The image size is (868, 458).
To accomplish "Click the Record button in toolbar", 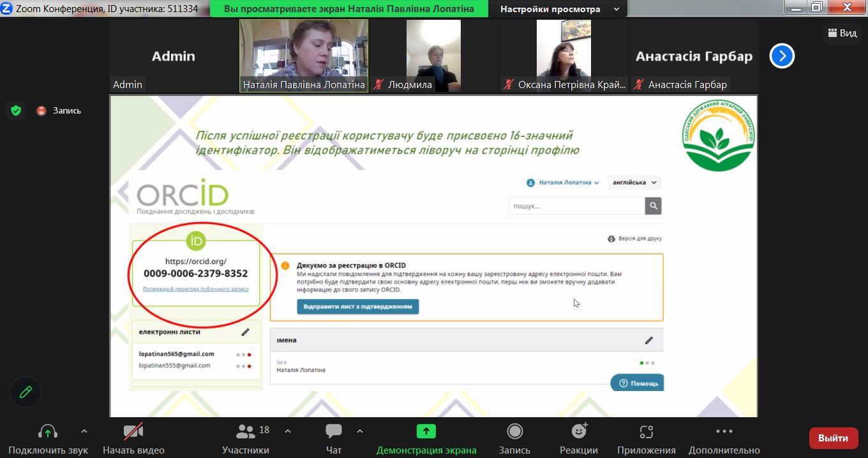I will (514, 432).
